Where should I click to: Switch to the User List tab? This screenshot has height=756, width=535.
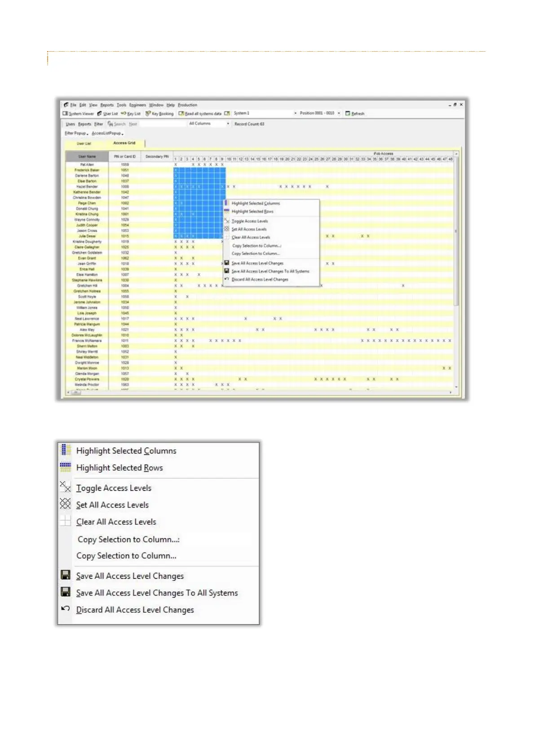(x=84, y=144)
